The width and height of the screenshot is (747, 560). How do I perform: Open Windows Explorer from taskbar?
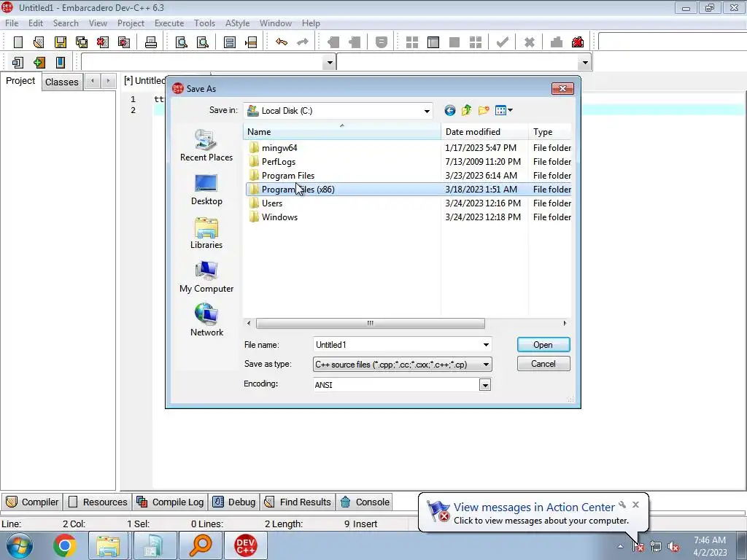click(x=108, y=545)
